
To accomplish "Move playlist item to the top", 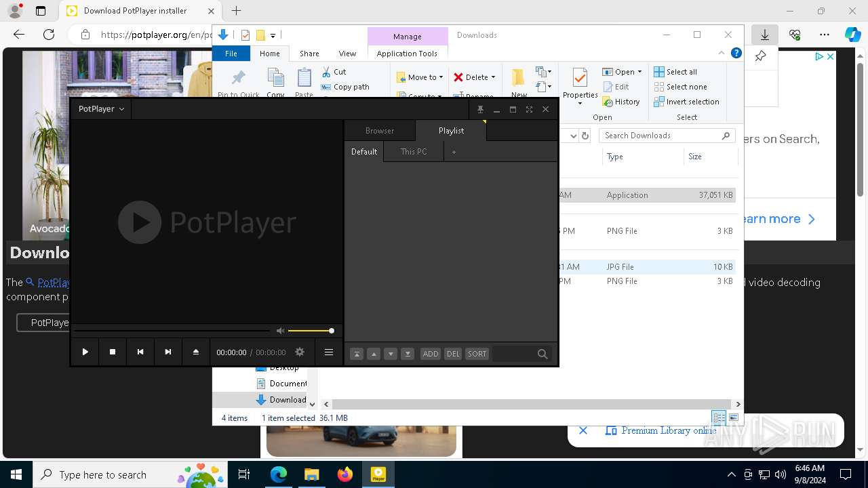I will coord(357,354).
